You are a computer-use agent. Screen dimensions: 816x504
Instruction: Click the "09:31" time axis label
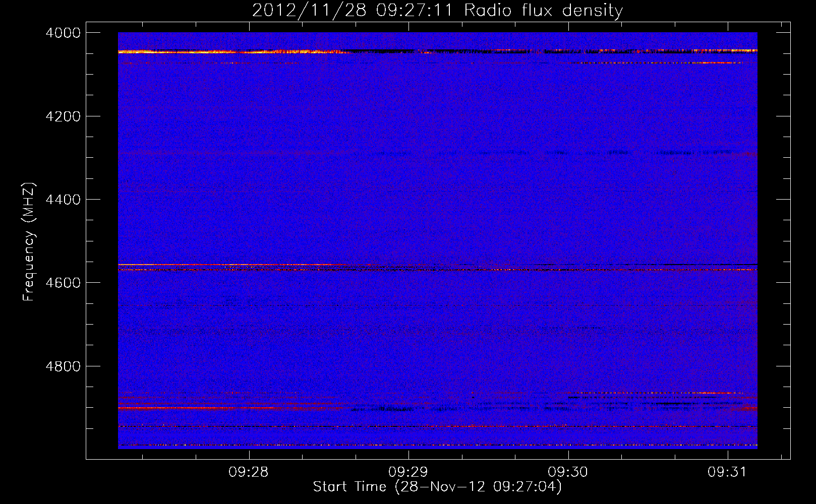point(727,472)
